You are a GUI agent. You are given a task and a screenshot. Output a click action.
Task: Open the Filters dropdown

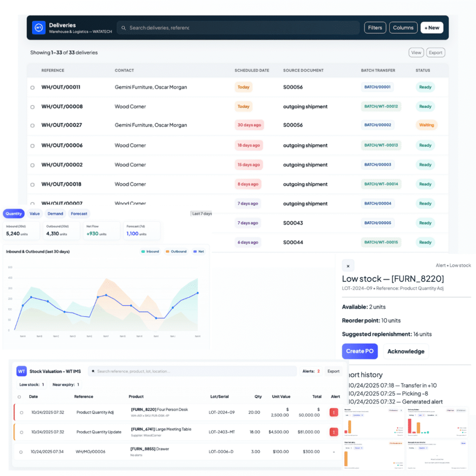375,28
